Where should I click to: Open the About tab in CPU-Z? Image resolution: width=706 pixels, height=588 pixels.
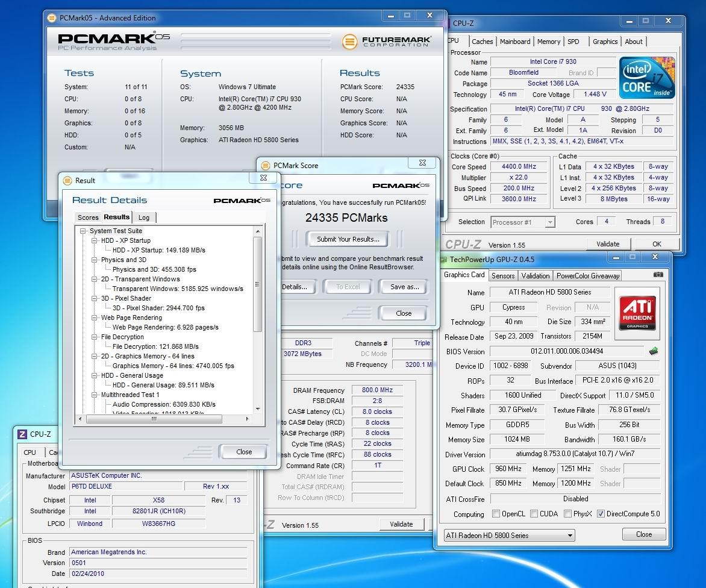tap(634, 42)
